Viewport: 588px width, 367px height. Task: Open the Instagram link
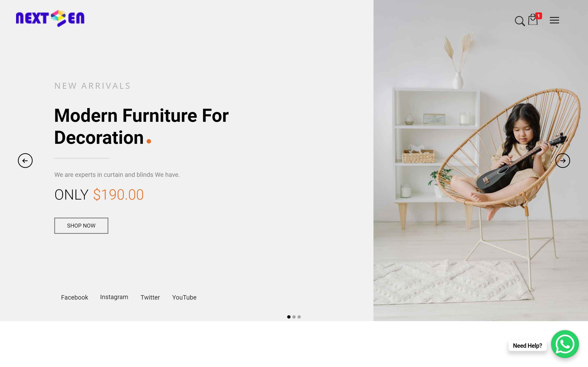114,297
